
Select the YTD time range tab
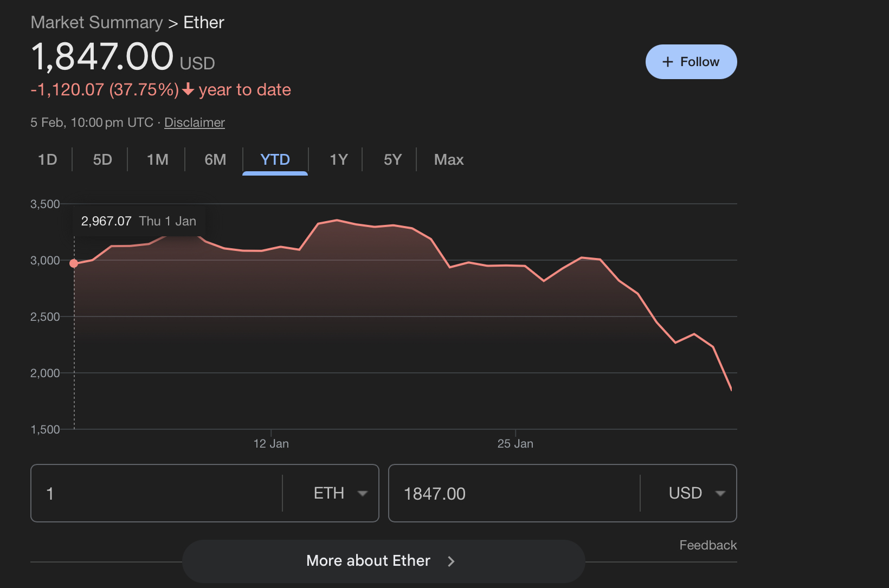(x=275, y=160)
